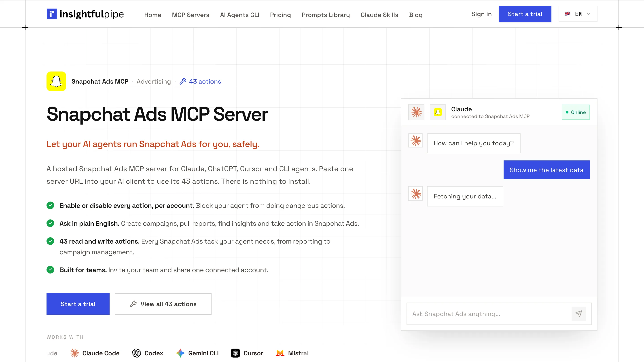Click the Online status badge
The height and width of the screenshot is (362, 644).
click(x=576, y=112)
